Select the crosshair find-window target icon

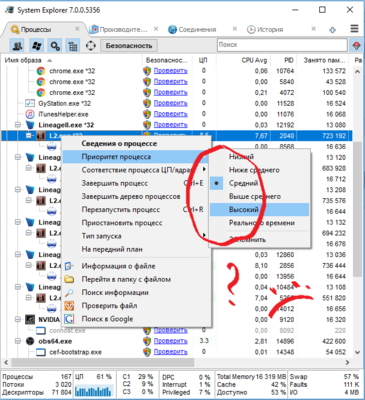click(x=91, y=45)
